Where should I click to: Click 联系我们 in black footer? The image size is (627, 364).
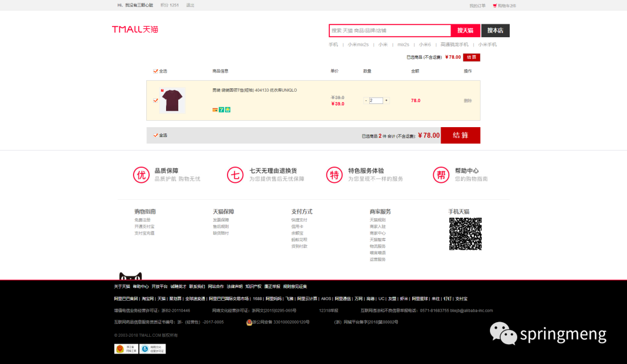[197, 286]
